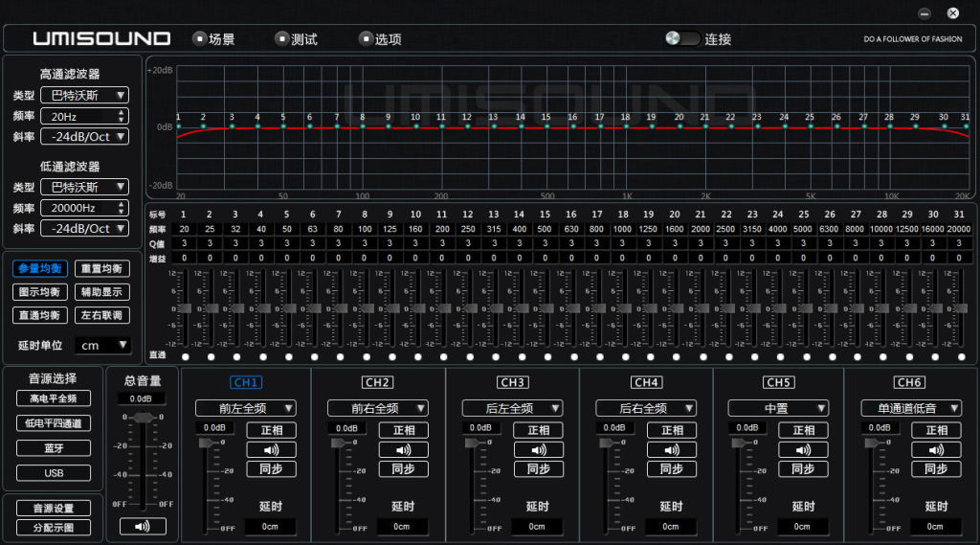The width and height of the screenshot is (980, 545).
Task: Open CH5 中置 output dropdown
Action: [x=778, y=409]
